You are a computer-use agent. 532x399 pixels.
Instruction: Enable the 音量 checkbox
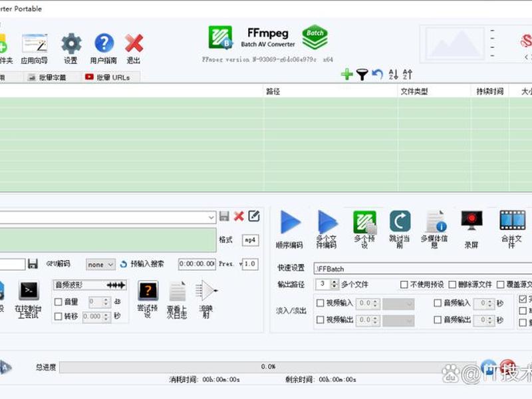pyautogui.click(x=59, y=302)
